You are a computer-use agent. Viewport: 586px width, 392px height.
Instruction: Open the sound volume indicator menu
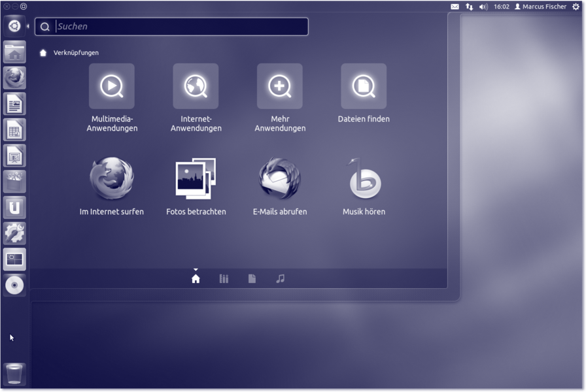tap(483, 7)
